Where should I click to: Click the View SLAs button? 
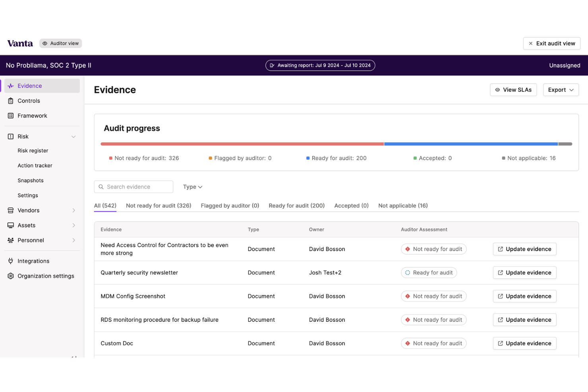(x=513, y=90)
